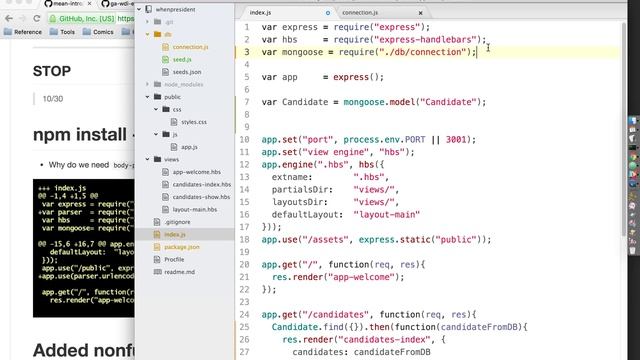
Task: Open candidates-show.hbs in the tree
Action: pos(201,197)
